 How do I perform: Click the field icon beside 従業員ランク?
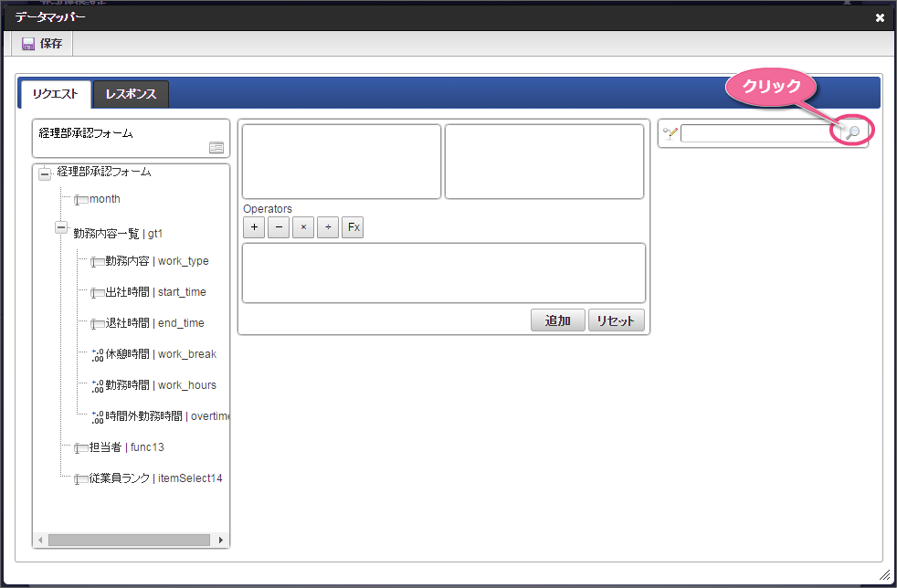[80, 478]
